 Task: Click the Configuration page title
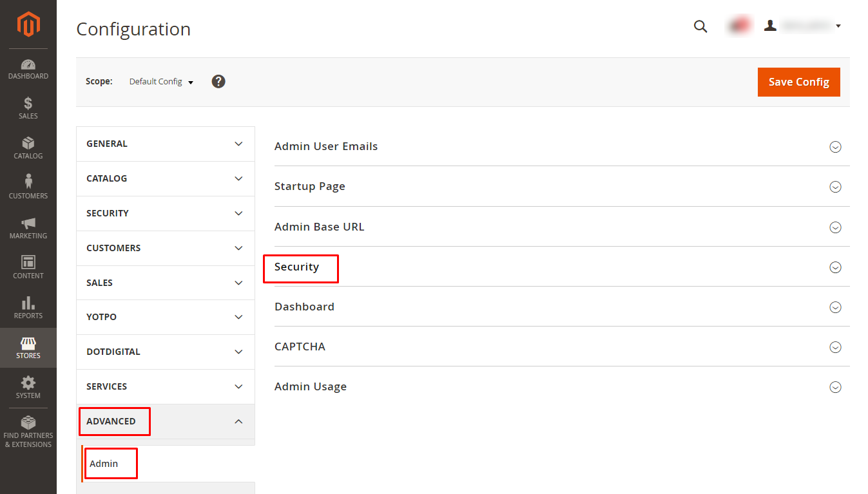(x=133, y=30)
